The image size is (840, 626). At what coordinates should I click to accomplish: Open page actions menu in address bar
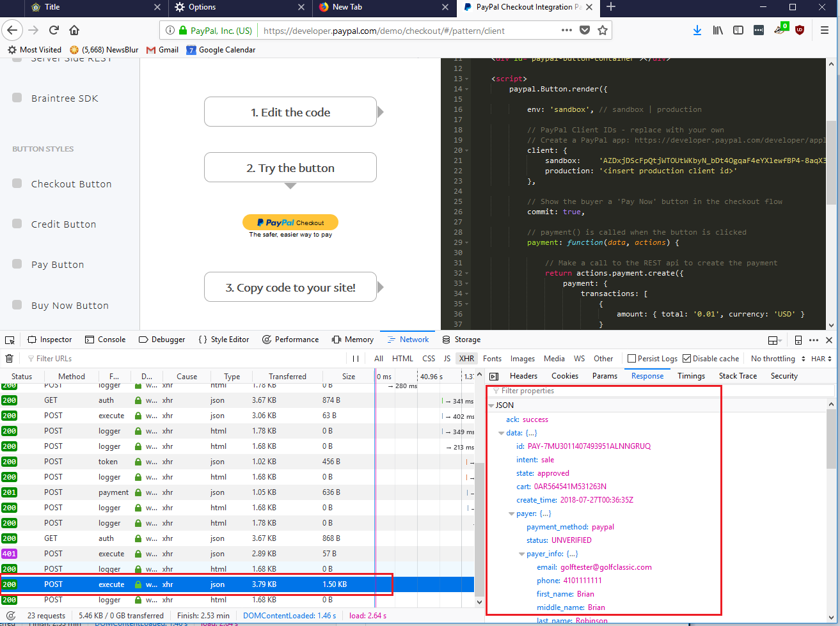[x=567, y=30]
